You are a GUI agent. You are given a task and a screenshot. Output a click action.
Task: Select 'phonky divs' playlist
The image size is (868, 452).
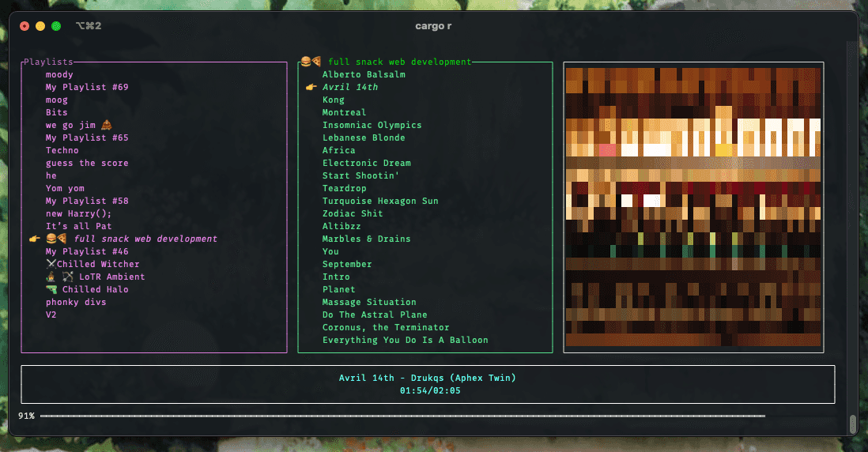click(x=76, y=302)
